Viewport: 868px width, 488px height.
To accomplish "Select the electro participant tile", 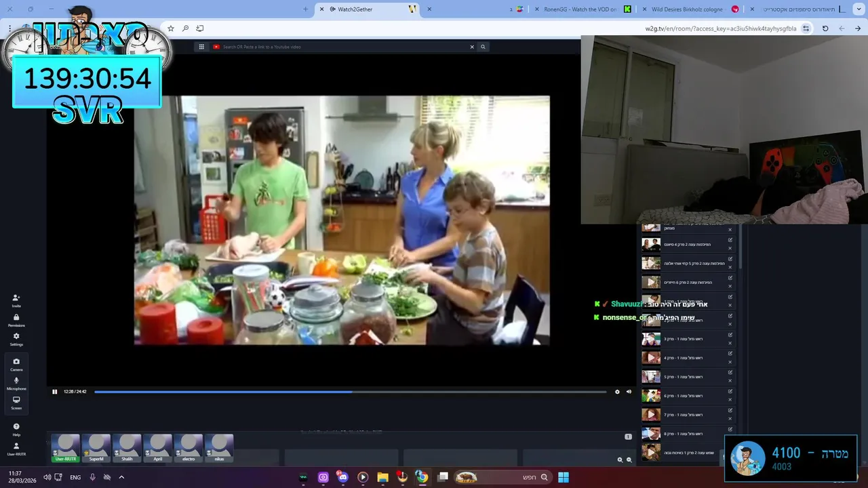I will click(x=189, y=449).
